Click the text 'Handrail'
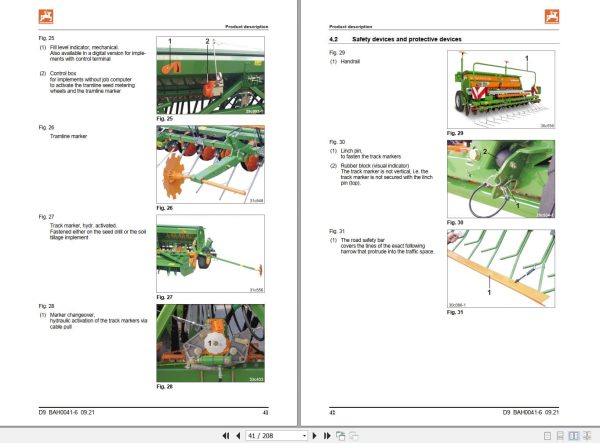The image size is (600, 443). tap(350, 61)
